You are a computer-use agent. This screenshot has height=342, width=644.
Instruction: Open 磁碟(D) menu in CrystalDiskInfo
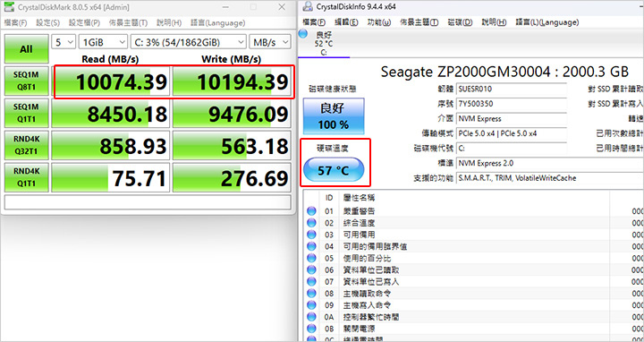pyautogui.click(x=460, y=22)
